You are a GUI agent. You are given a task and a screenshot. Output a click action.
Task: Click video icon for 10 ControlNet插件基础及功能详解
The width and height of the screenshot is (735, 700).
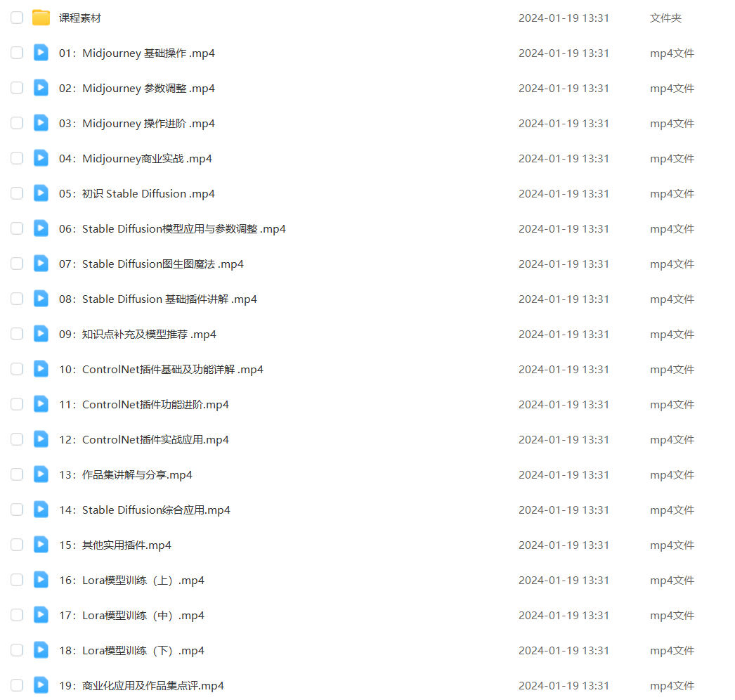point(41,369)
